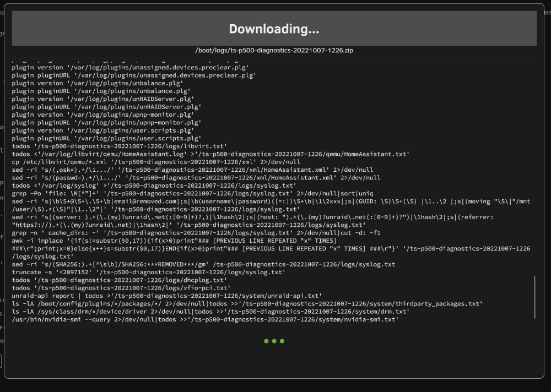The height and width of the screenshot is (392, 551).
Task: Click the grep -n ' cache_dirs: line
Action: coord(196,233)
